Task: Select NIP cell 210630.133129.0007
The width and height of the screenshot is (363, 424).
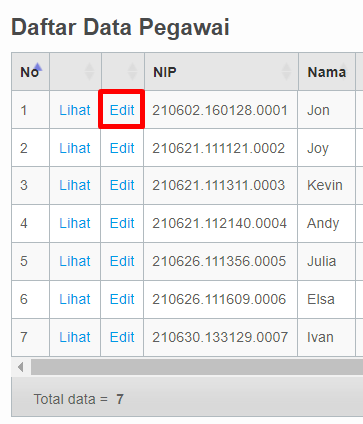Action: (220, 337)
